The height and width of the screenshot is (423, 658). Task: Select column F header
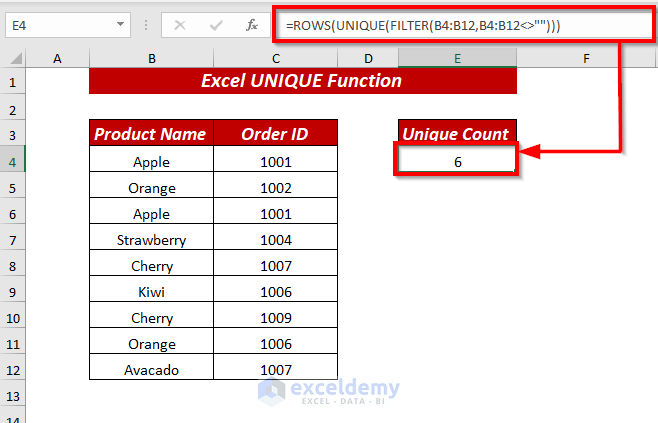point(586,58)
